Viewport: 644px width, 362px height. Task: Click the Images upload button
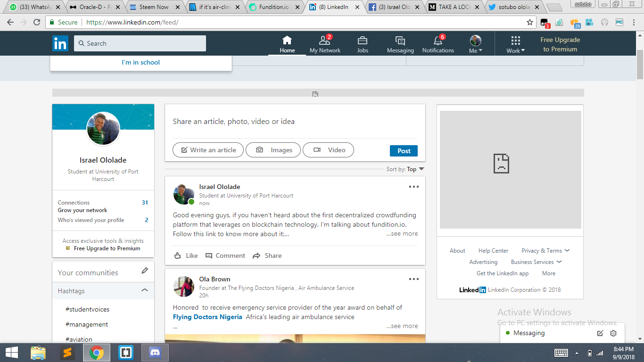click(x=273, y=150)
